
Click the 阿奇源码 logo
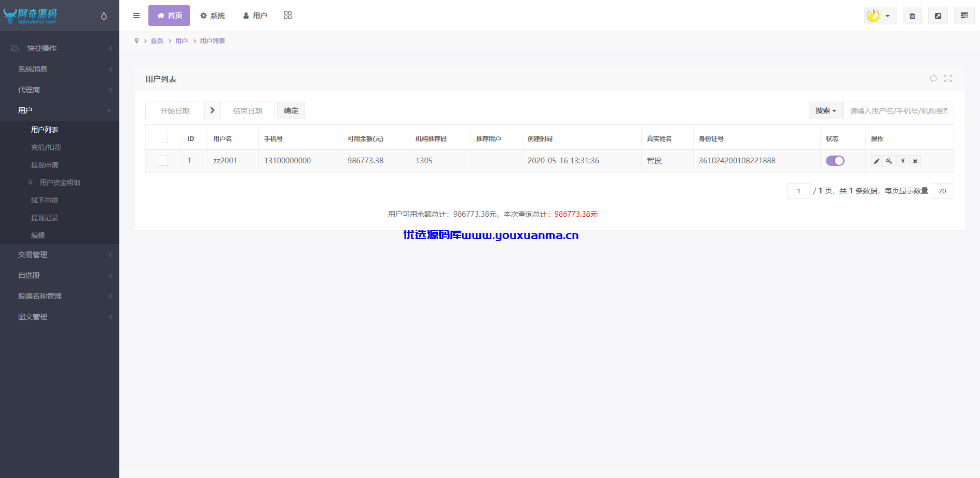click(31, 16)
